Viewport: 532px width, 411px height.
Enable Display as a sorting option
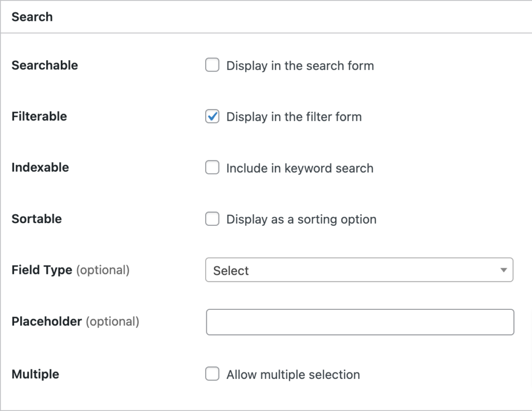pos(212,219)
